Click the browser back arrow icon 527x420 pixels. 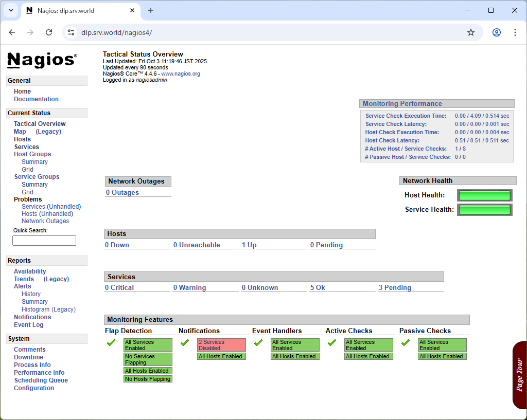12,32
